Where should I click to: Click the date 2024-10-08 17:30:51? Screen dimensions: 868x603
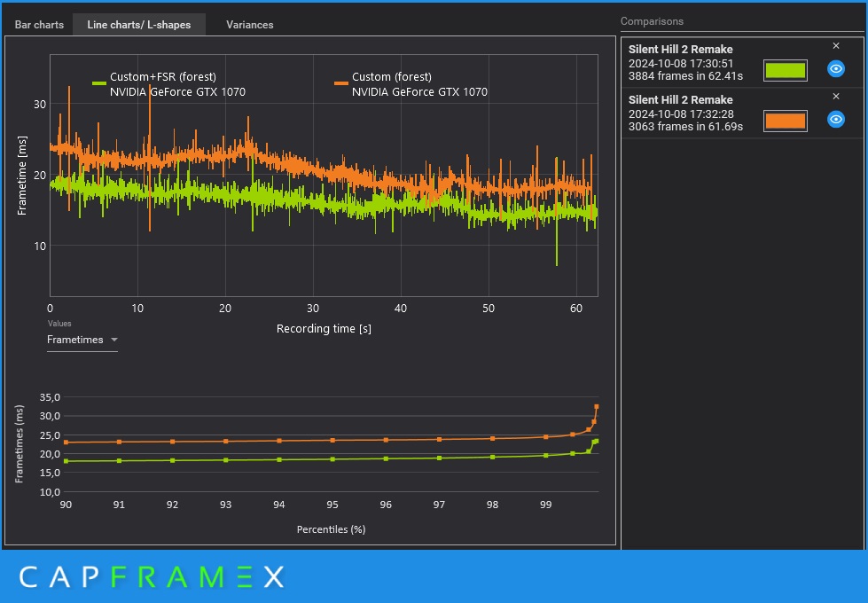click(x=681, y=64)
